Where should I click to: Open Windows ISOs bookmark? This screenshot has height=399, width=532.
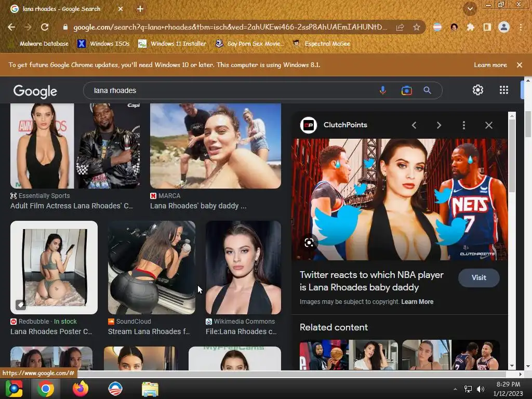[104, 44]
